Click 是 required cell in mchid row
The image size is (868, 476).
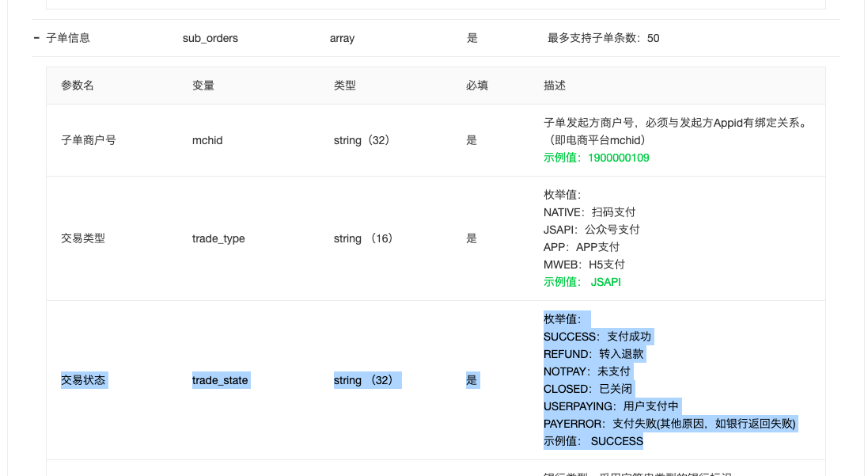[x=472, y=140]
